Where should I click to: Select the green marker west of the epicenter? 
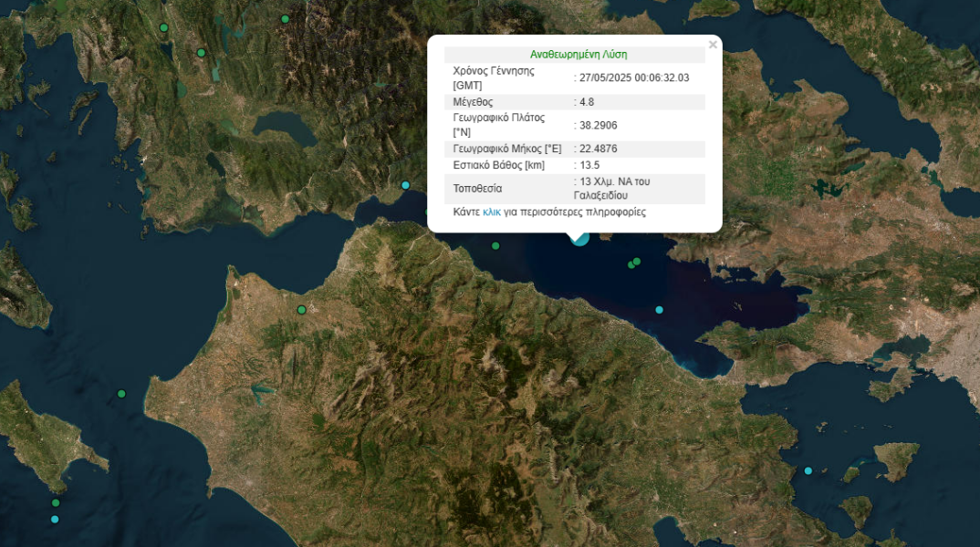pyautogui.click(x=495, y=244)
